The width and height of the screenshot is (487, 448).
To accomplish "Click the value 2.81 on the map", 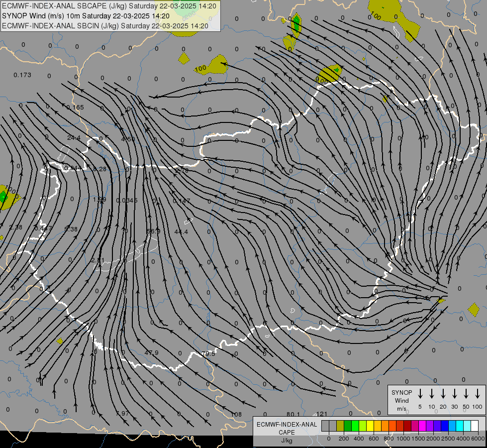I will click(x=98, y=260).
